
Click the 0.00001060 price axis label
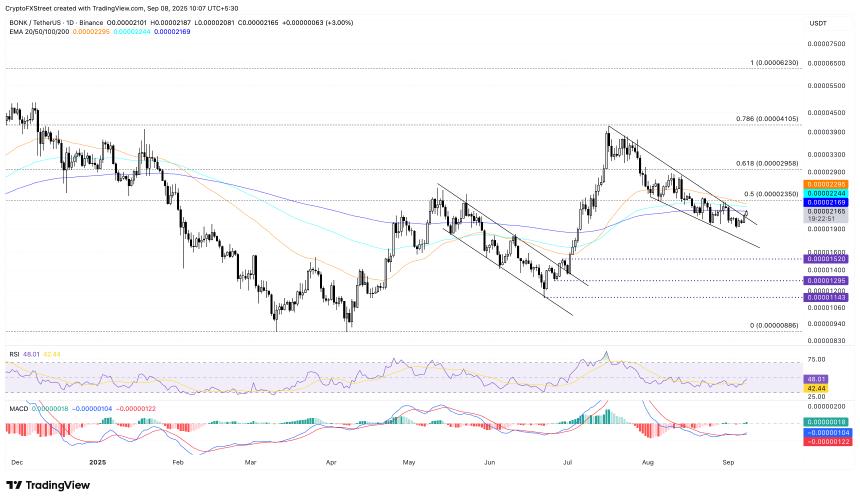(826, 307)
